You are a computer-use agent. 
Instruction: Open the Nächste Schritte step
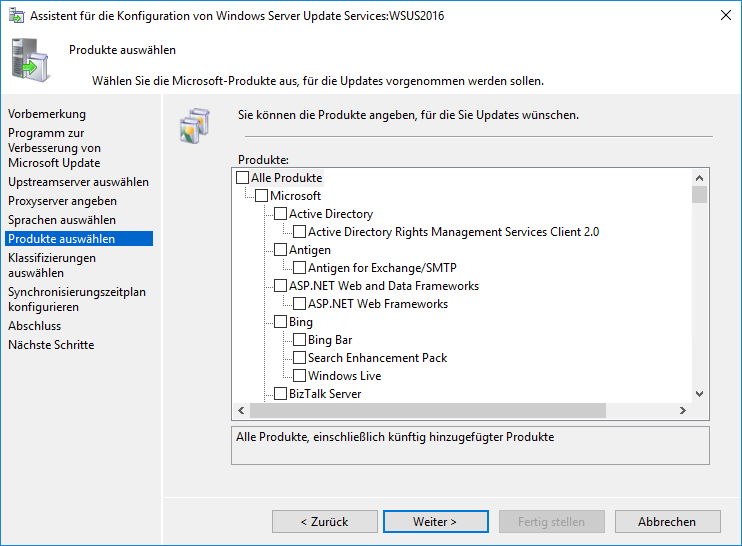tap(51, 344)
